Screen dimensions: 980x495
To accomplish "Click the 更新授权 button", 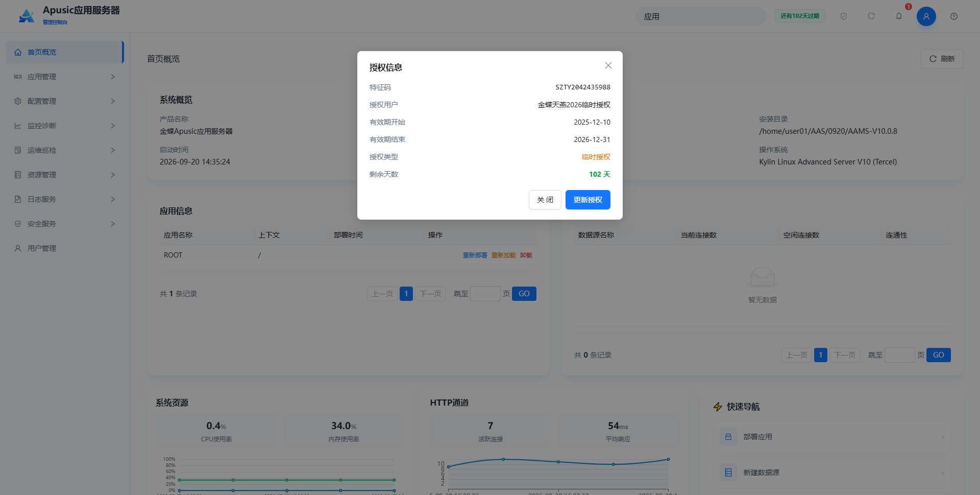I will [587, 200].
